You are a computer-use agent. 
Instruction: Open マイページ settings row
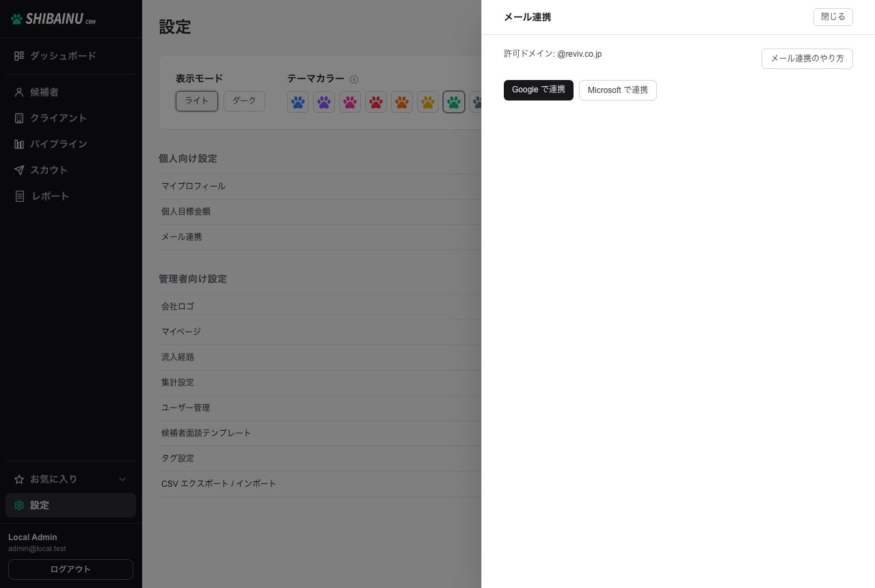coord(320,332)
